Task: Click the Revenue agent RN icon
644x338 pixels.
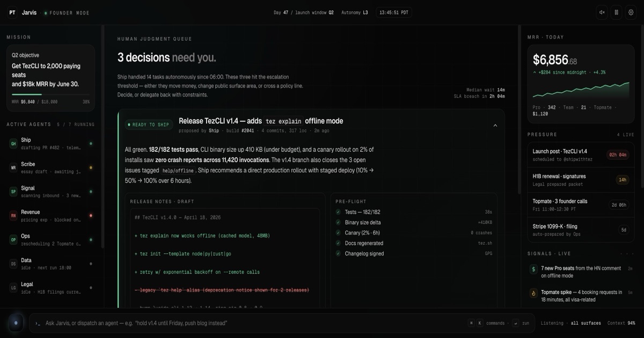Action: point(13,216)
